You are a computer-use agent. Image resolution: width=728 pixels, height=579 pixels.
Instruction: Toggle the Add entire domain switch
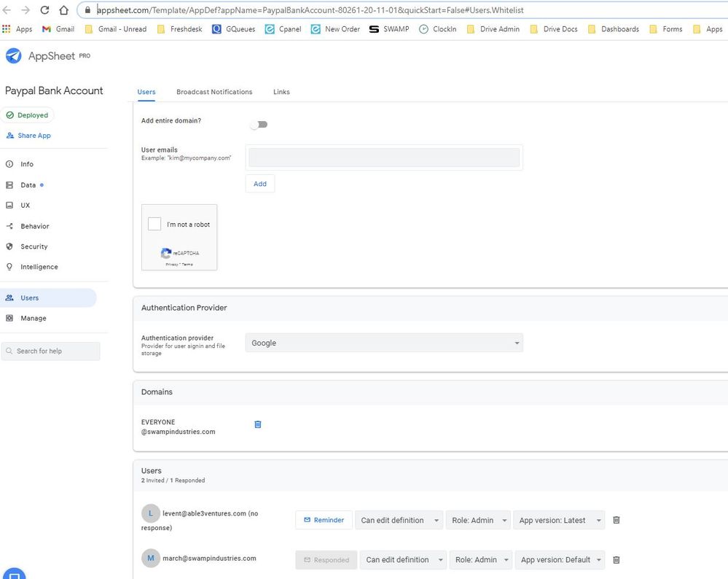259,125
